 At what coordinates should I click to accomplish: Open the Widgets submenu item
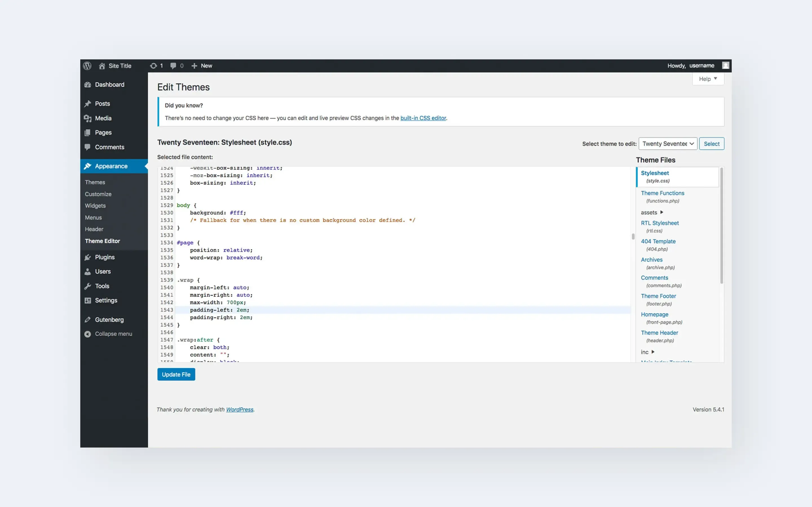[x=95, y=206]
